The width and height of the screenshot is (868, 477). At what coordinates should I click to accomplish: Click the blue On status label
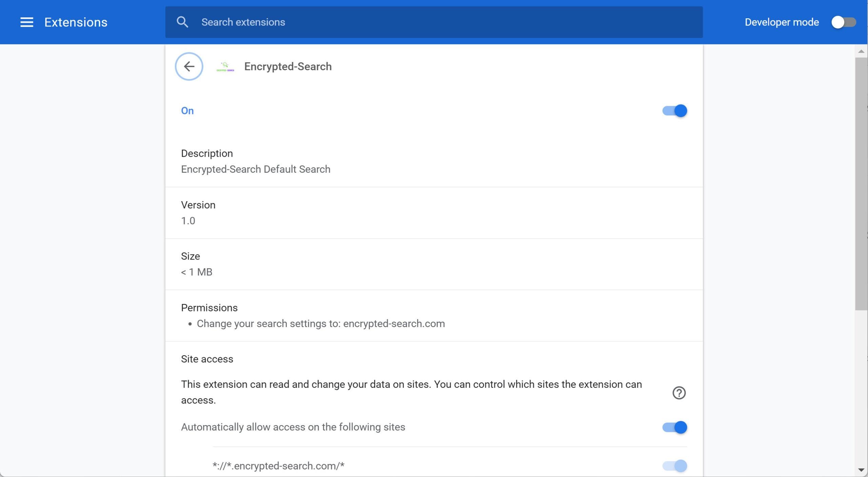pos(187,111)
